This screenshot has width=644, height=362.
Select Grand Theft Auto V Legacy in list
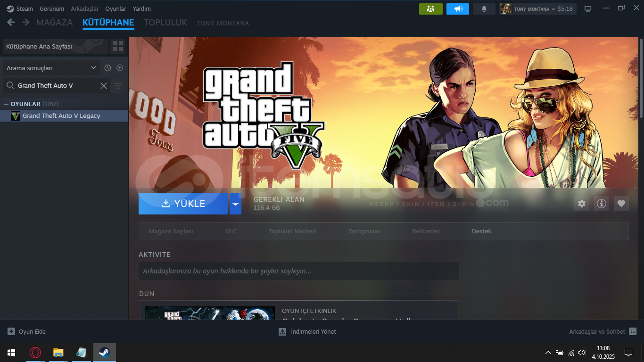click(64, 116)
